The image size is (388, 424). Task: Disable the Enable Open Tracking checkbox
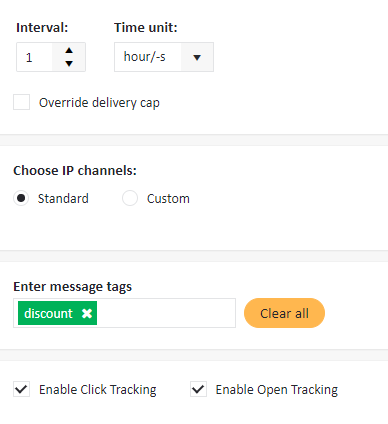pos(198,389)
